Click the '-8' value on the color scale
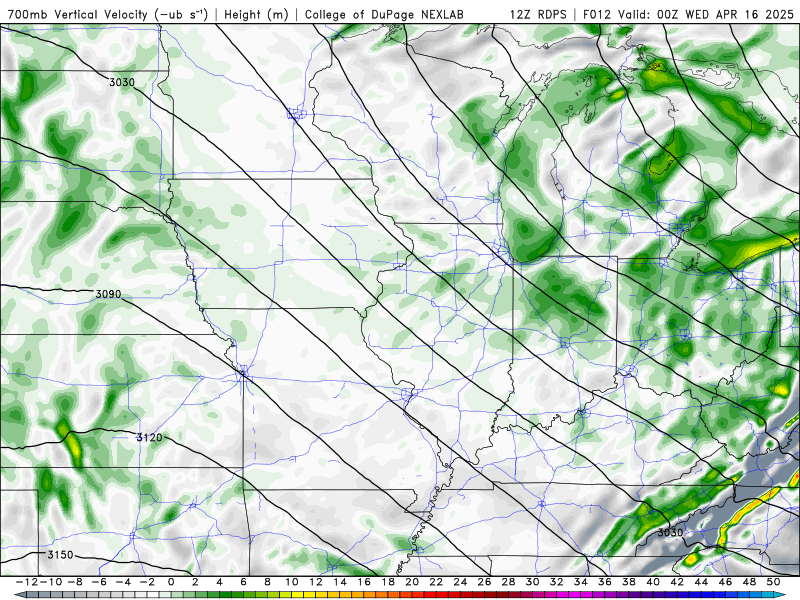The width and height of the screenshot is (800, 600). 75,582
